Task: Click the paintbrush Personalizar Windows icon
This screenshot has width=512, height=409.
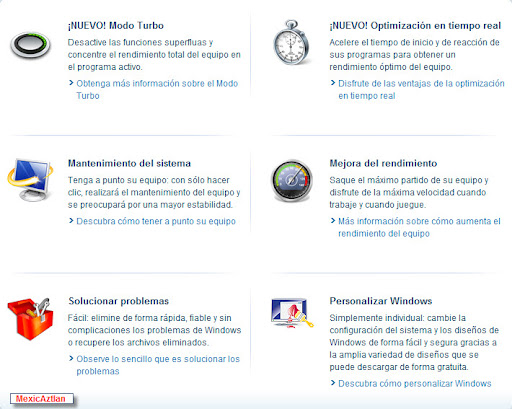Action: coord(292,313)
